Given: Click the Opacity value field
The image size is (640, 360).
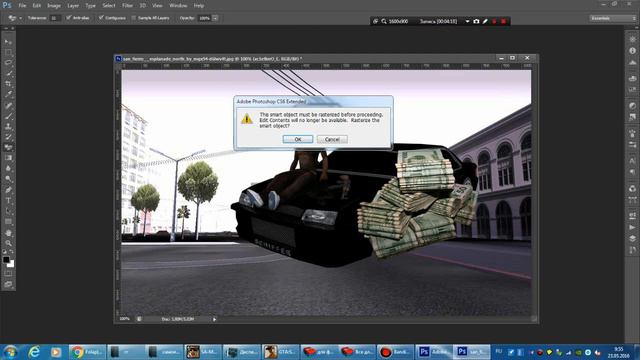Looking at the screenshot, I should (x=204, y=18).
